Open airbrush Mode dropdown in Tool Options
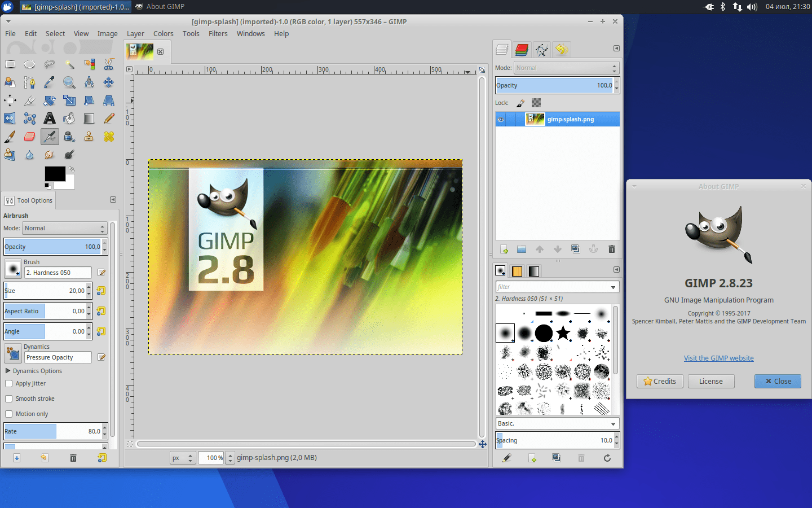The height and width of the screenshot is (508, 812). (x=64, y=228)
